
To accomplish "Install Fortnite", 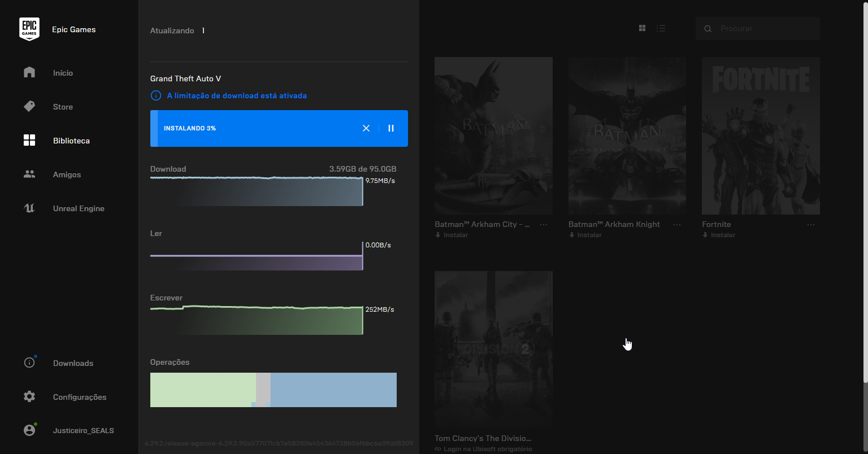I will click(x=719, y=235).
